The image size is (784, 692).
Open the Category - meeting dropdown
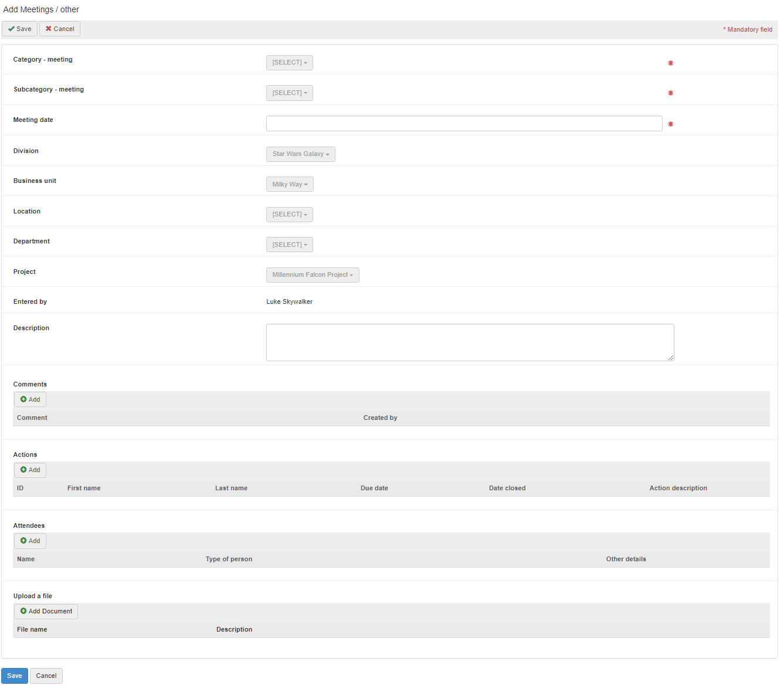(x=290, y=63)
